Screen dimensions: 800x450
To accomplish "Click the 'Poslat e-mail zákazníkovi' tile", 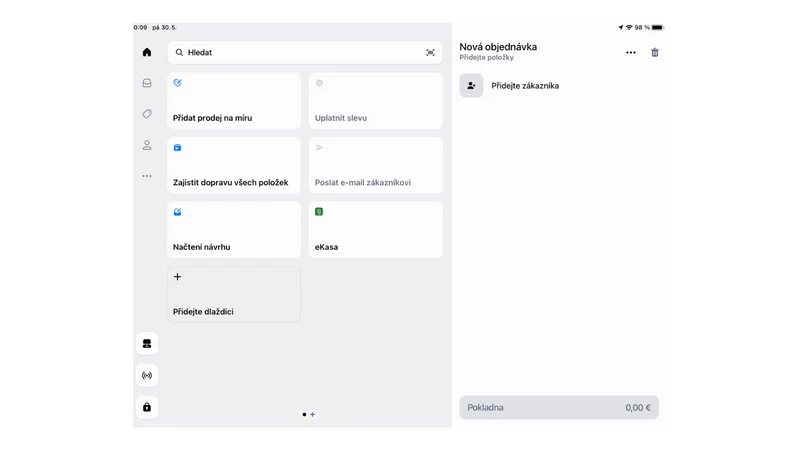I will pyautogui.click(x=376, y=165).
